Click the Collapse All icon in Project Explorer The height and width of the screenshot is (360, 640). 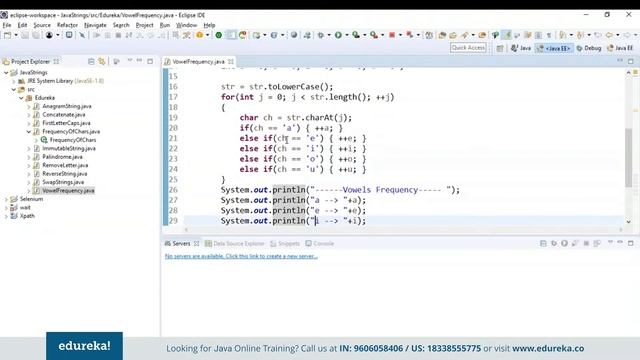point(91,62)
